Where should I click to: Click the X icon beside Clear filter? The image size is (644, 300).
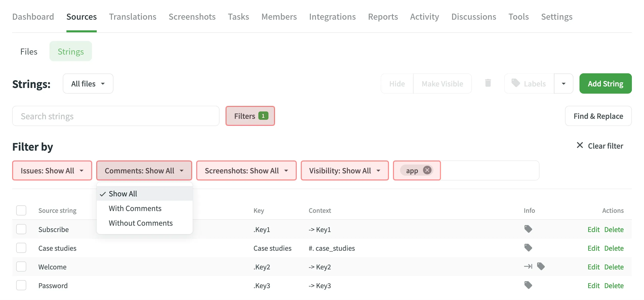(x=580, y=145)
